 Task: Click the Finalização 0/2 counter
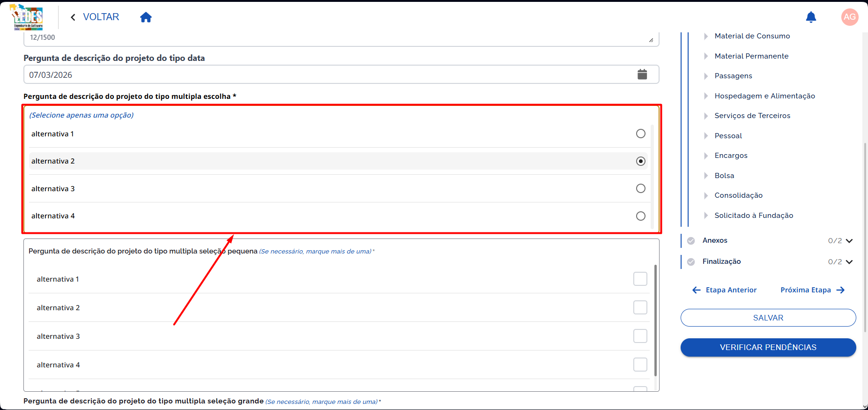pos(835,262)
